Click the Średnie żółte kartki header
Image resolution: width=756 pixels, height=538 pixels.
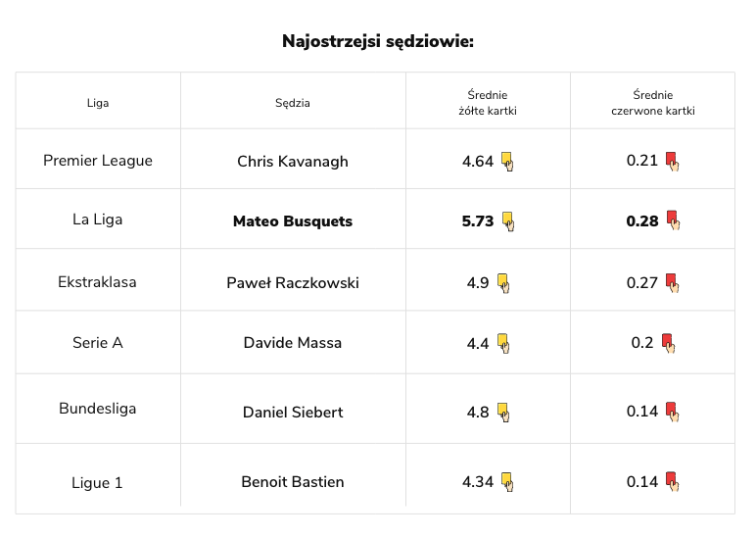click(488, 103)
